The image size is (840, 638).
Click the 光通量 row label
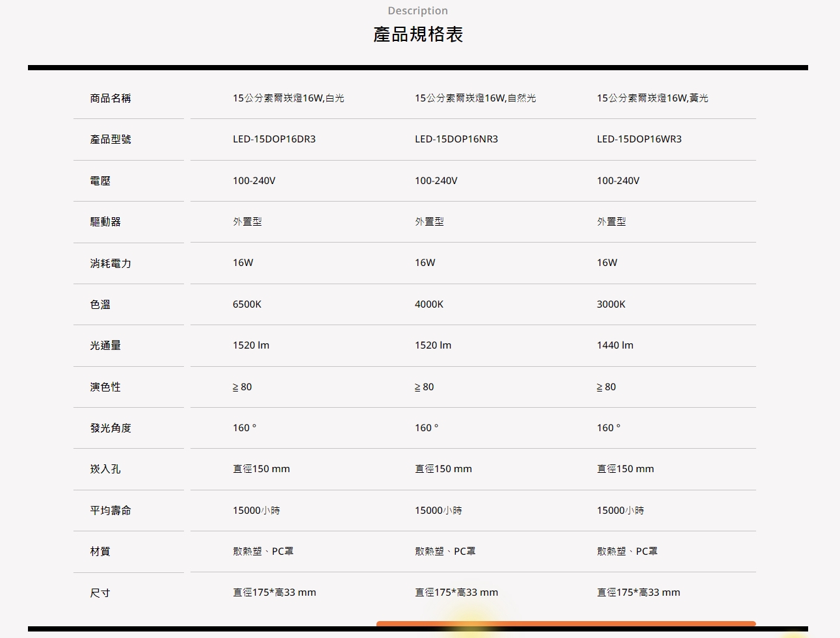105,345
